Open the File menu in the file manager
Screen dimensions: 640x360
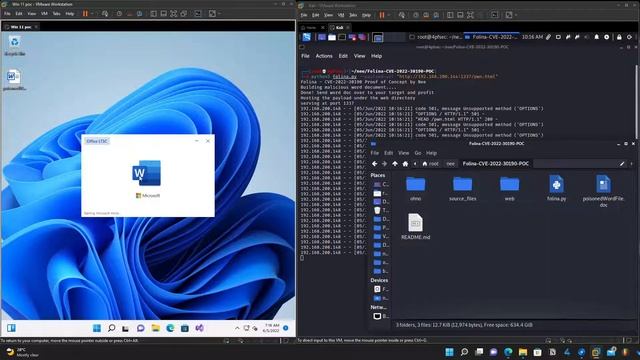click(374, 153)
